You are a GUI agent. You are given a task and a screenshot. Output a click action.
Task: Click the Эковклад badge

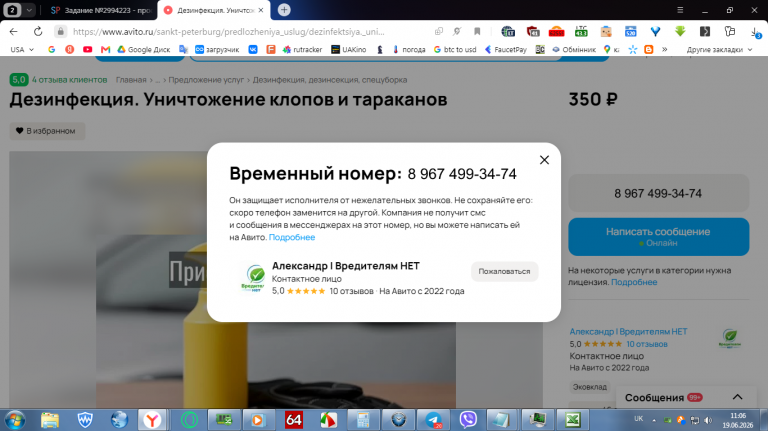click(590, 387)
